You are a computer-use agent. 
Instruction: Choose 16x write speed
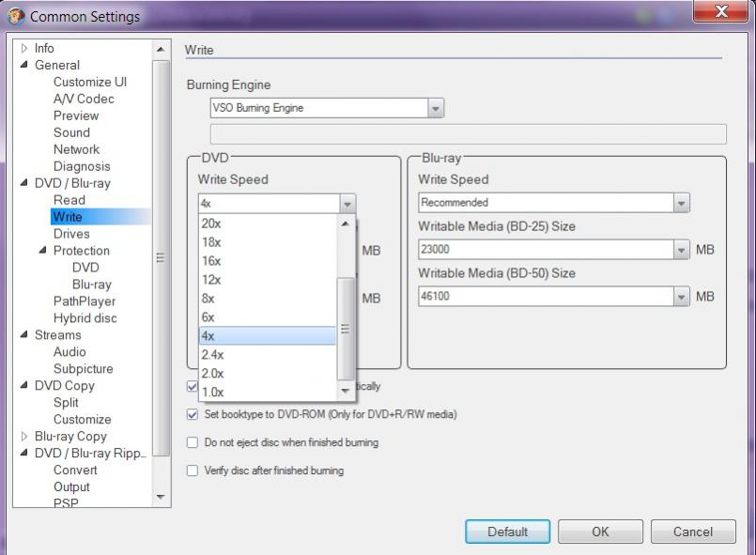click(267, 261)
